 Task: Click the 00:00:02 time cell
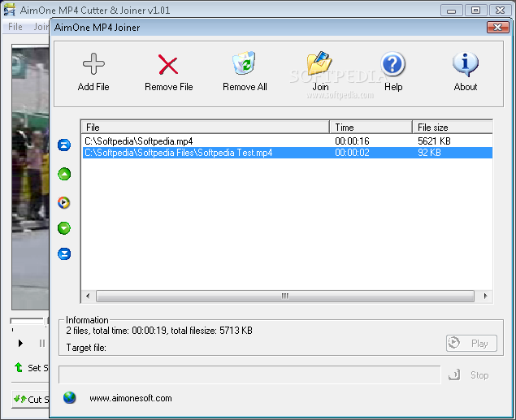tap(352, 153)
